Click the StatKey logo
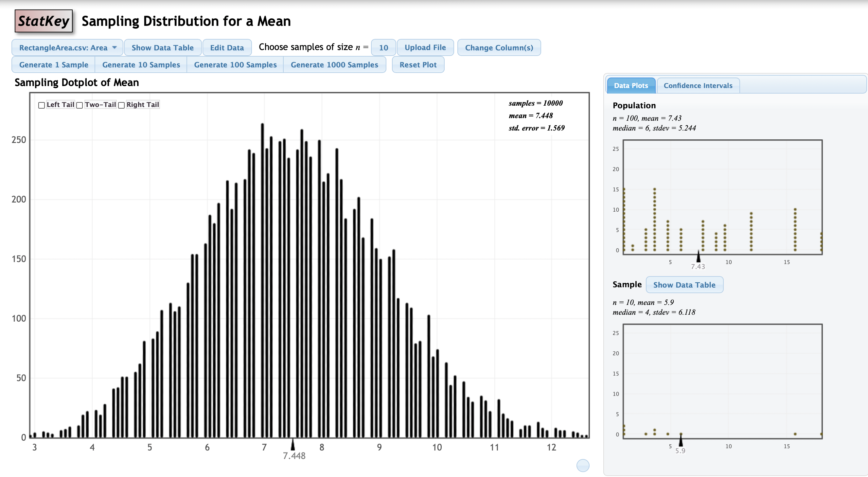The image size is (868, 477). 44,21
